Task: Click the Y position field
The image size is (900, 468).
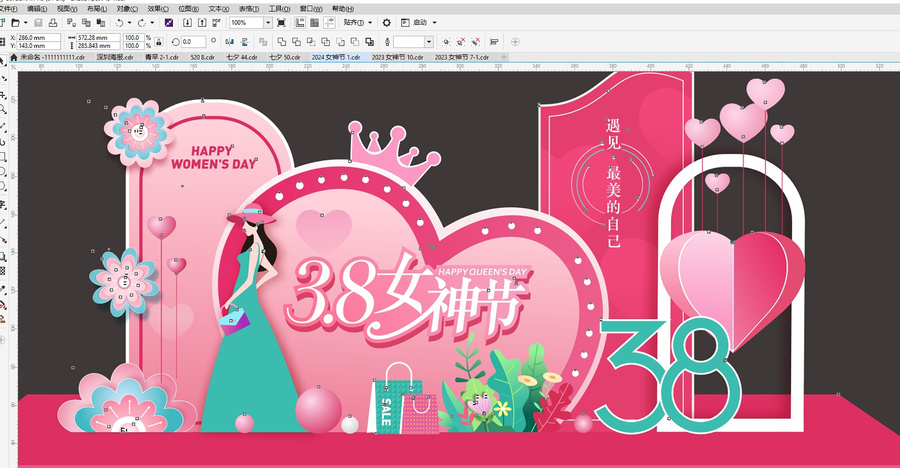Action: 38,45
